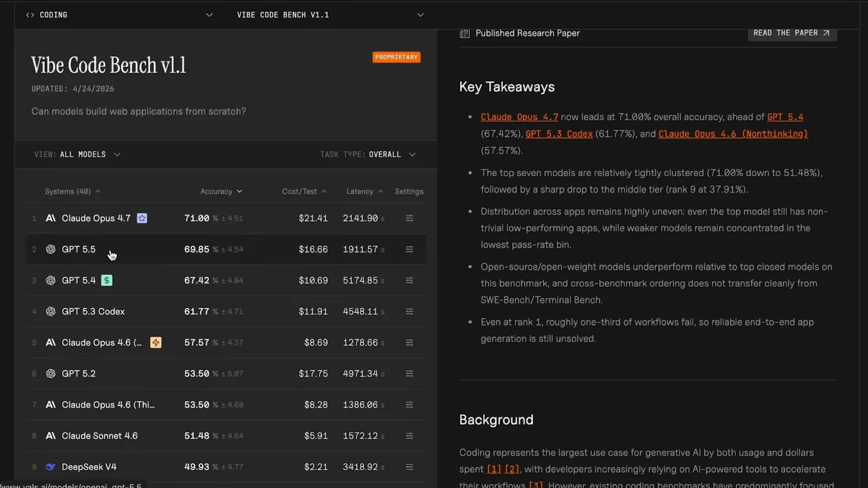Follow the GPT 5.4 takeaway link
The height and width of the screenshot is (488, 868).
point(785,117)
